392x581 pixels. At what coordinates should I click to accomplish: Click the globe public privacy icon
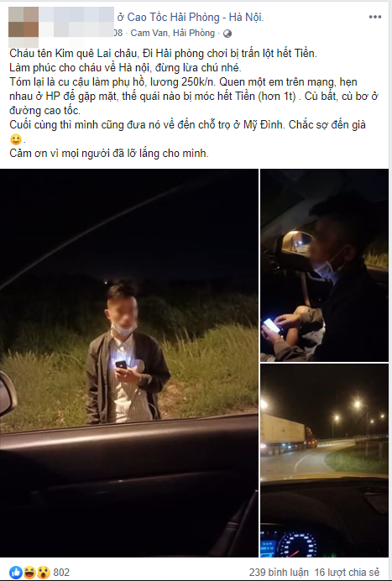pos(227,34)
